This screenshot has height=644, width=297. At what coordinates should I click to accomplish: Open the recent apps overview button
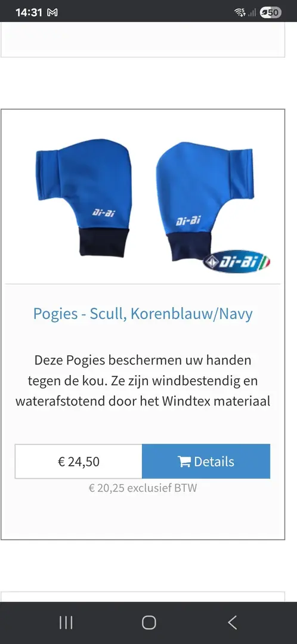point(66,623)
